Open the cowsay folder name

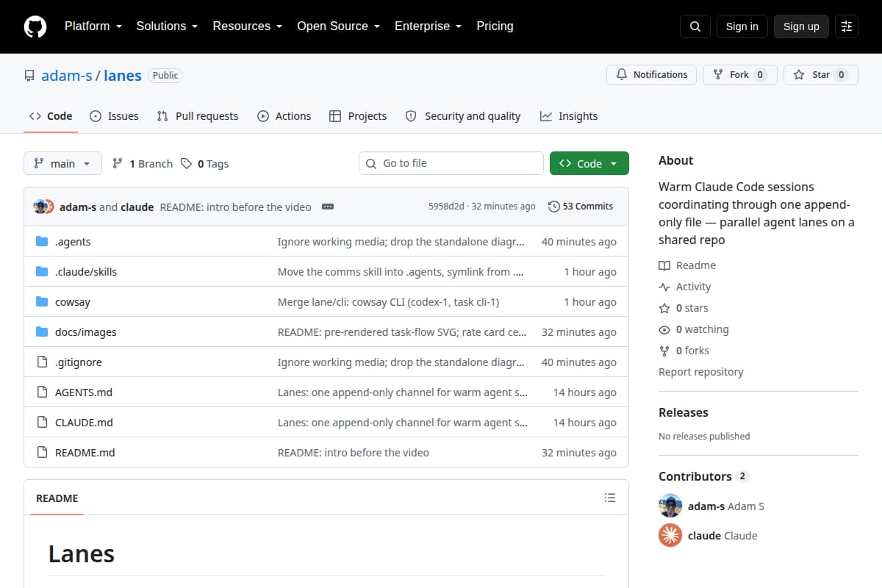pos(73,302)
